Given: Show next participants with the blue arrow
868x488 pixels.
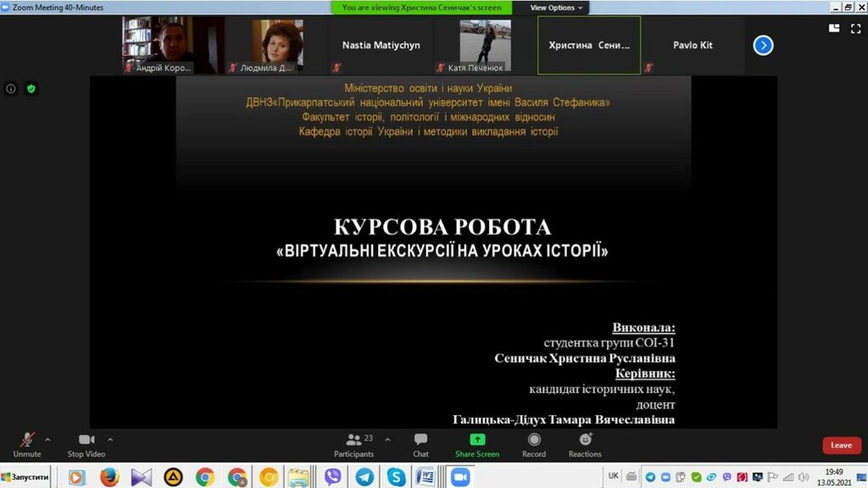Looking at the screenshot, I should click(x=763, y=46).
